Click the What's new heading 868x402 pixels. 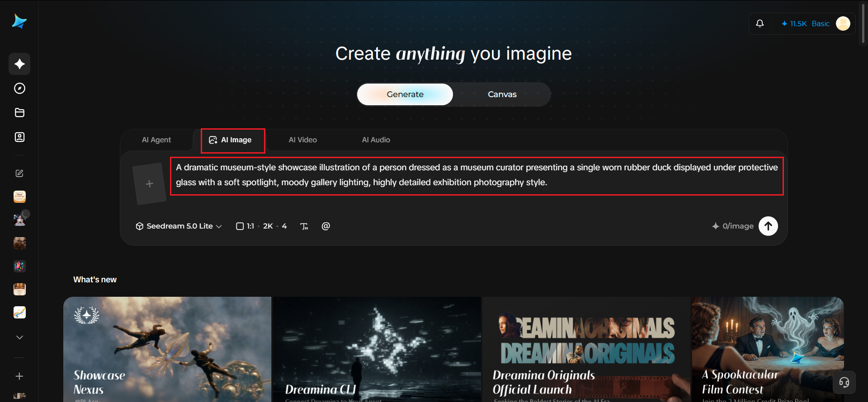coord(95,280)
